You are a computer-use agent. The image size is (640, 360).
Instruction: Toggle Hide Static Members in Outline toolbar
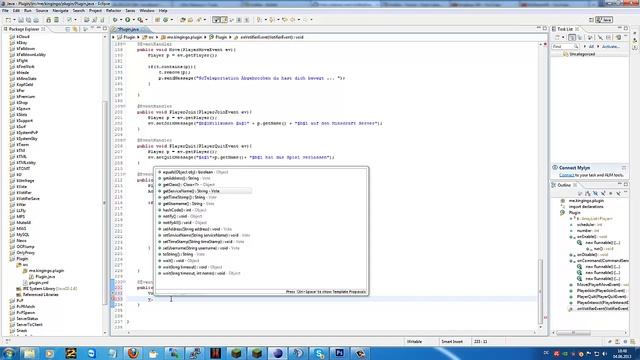point(603,193)
